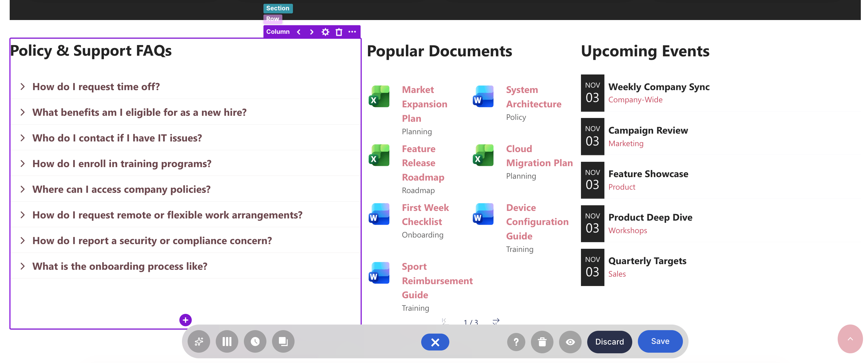Expand 'How do I request time off?'
Image resolution: width=868 pixels, height=363 pixels.
(185, 86)
